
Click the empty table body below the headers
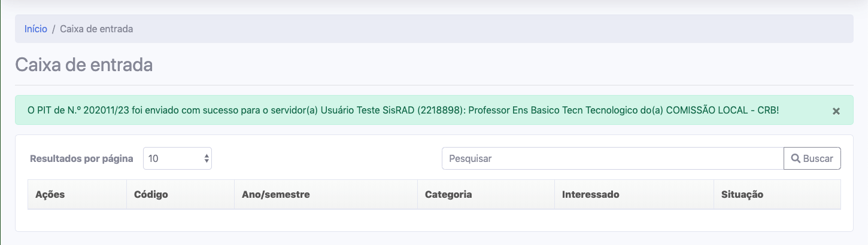coord(434,219)
